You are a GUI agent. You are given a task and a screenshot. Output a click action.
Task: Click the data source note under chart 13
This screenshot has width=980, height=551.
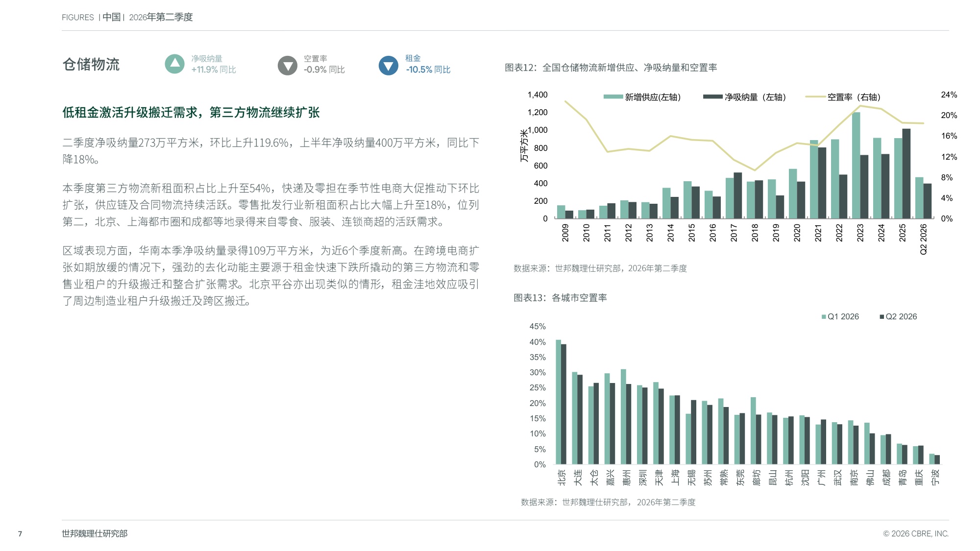pyautogui.click(x=608, y=502)
